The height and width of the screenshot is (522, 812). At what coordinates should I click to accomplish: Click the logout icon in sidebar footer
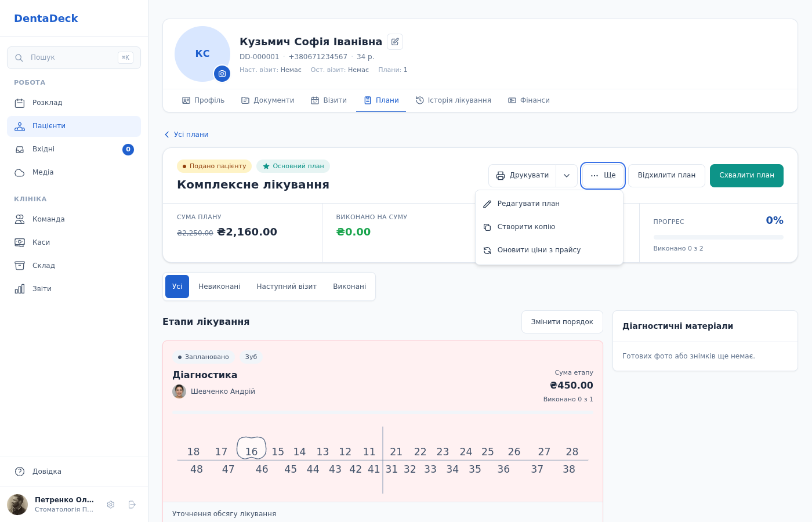click(x=132, y=505)
